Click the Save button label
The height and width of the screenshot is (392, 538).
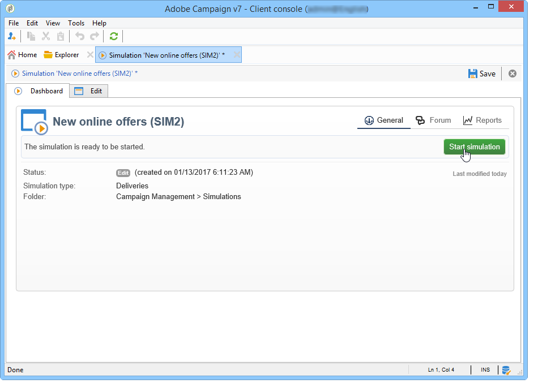488,74
